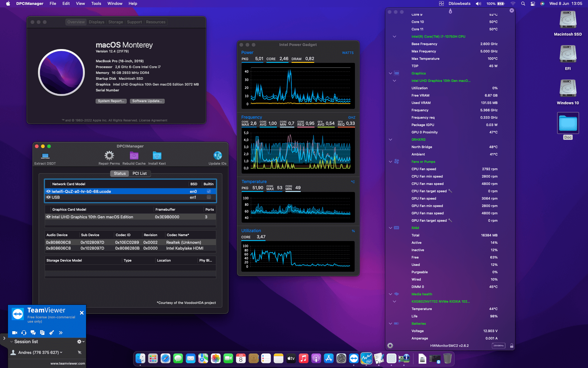Open HWMonitorSMC2 preferences gear
The image size is (588, 368).
[390, 346]
